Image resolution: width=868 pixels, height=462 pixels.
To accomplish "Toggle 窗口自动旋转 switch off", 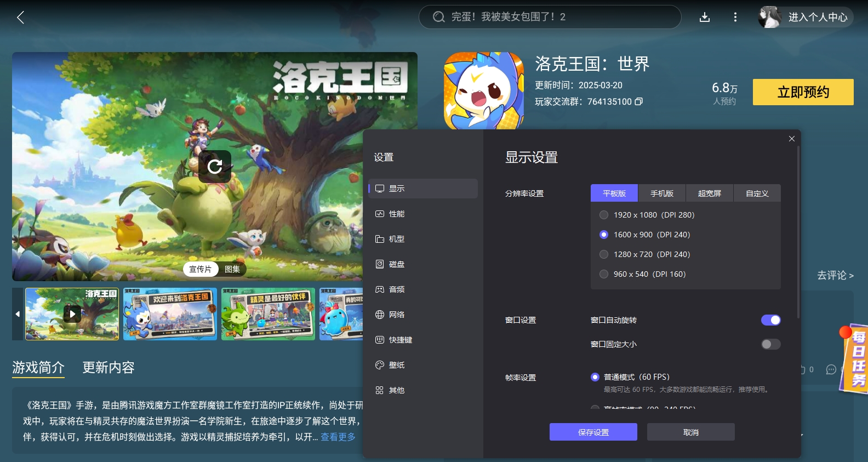I will tap(771, 320).
